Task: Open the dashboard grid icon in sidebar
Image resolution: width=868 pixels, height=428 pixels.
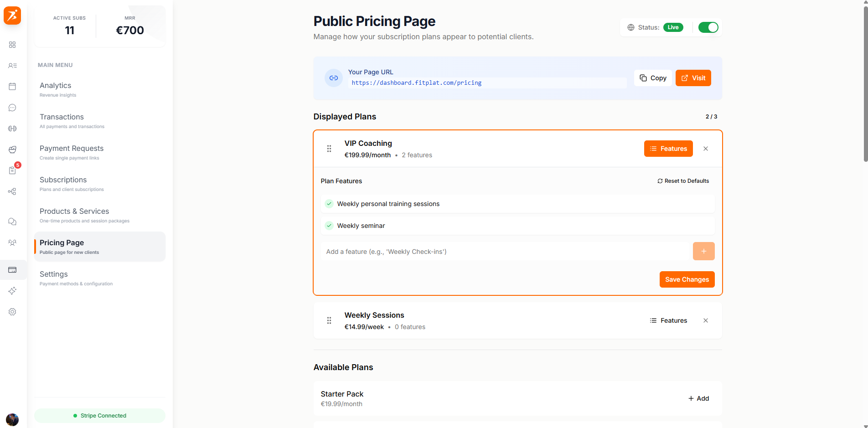Action: click(x=12, y=45)
